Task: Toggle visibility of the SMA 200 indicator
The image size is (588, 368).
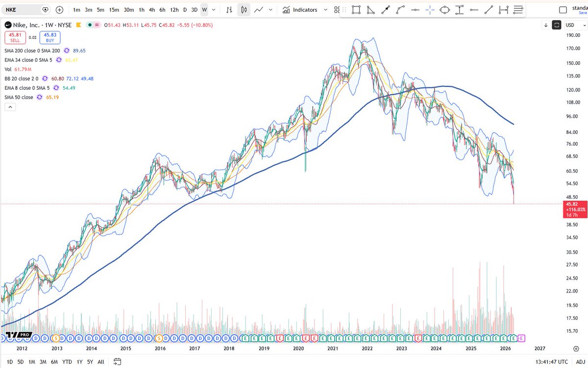Action: [x=67, y=51]
